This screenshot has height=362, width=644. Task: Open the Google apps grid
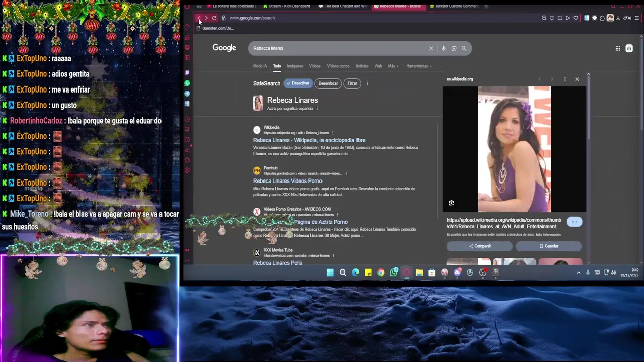(x=618, y=48)
